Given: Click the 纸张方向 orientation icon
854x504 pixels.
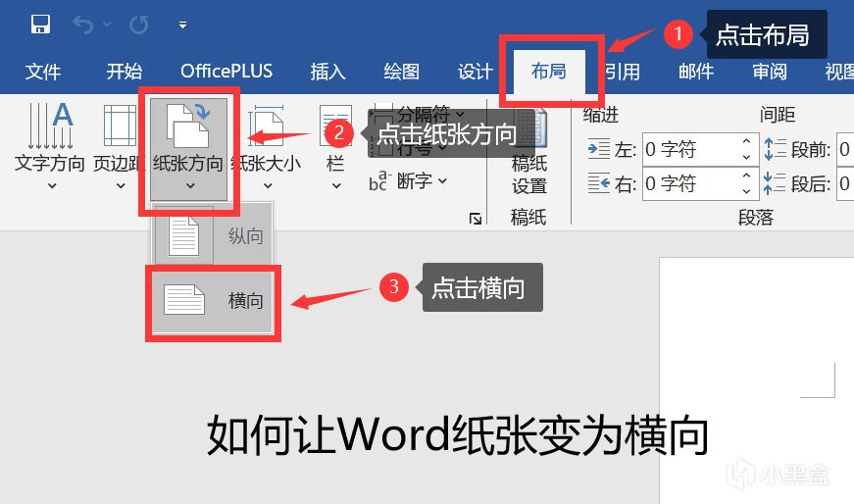Looking at the screenshot, I should pos(188,126).
